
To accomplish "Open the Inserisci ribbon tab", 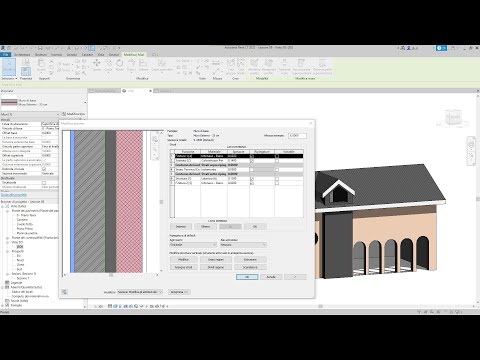I will pyautogui.click(x=56, y=54).
